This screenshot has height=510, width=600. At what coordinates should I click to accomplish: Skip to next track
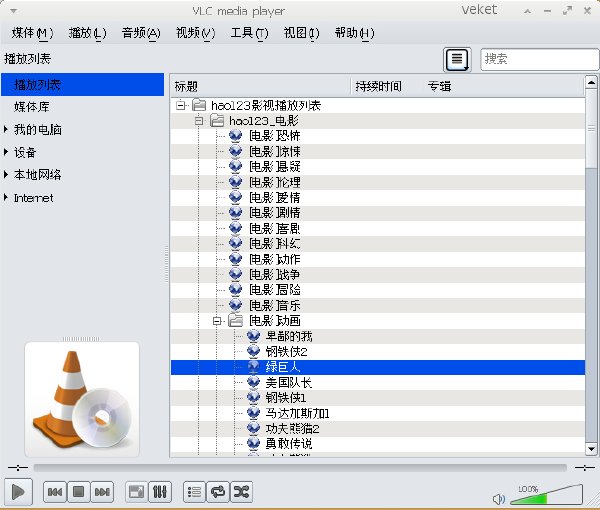[x=102, y=492]
